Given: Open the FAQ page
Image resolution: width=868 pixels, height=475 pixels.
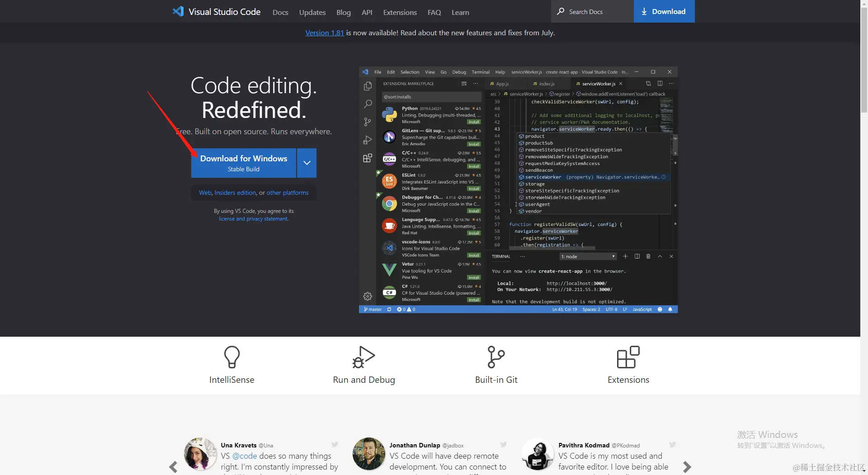Looking at the screenshot, I should pyautogui.click(x=434, y=12).
